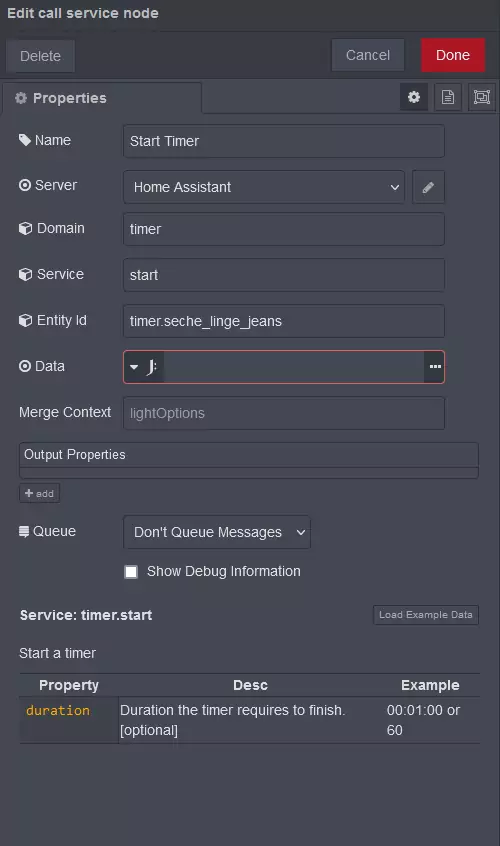Edit server with the pencil icon
Image resolution: width=500 pixels, height=846 pixels.
tap(428, 187)
